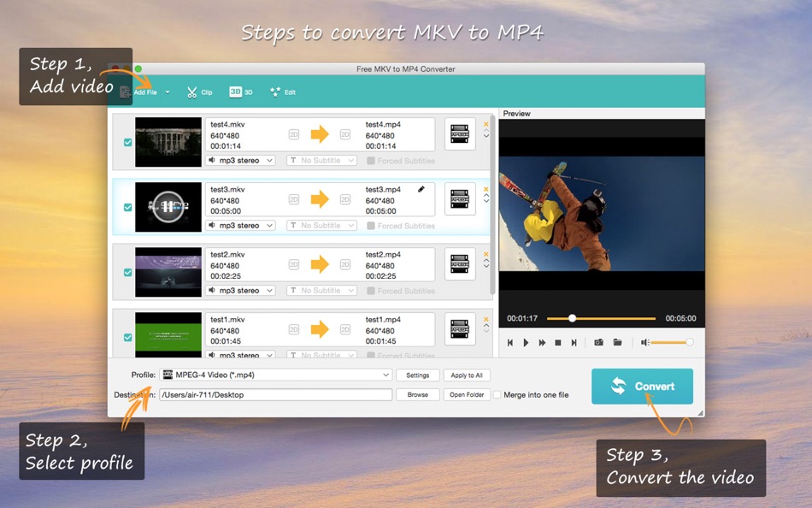
Task: Remove test3.mkv with its orange X
Action: (485, 189)
